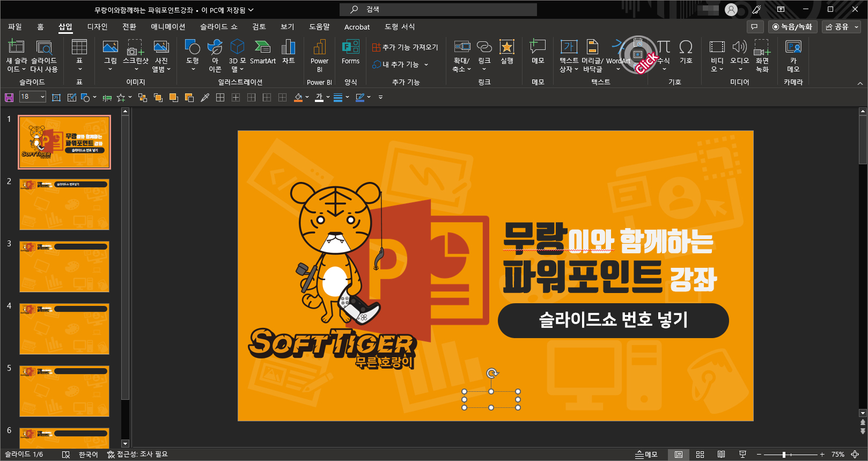Open the 내 추가 기능 dropdown arrow

pos(426,65)
